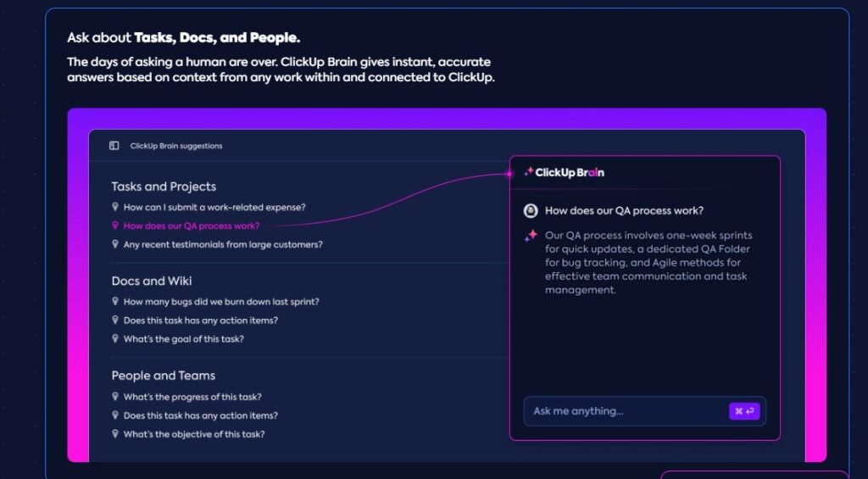Pick "How many bugs did we burn down last sprint?"
Image resolution: width=868 pixels, height=479 pixels.
(221, 301)
